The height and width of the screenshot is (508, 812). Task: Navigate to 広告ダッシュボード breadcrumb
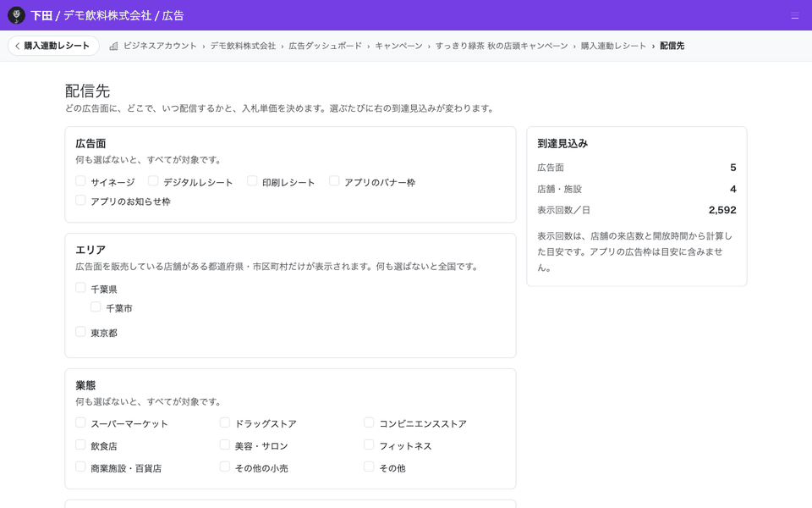325,46
